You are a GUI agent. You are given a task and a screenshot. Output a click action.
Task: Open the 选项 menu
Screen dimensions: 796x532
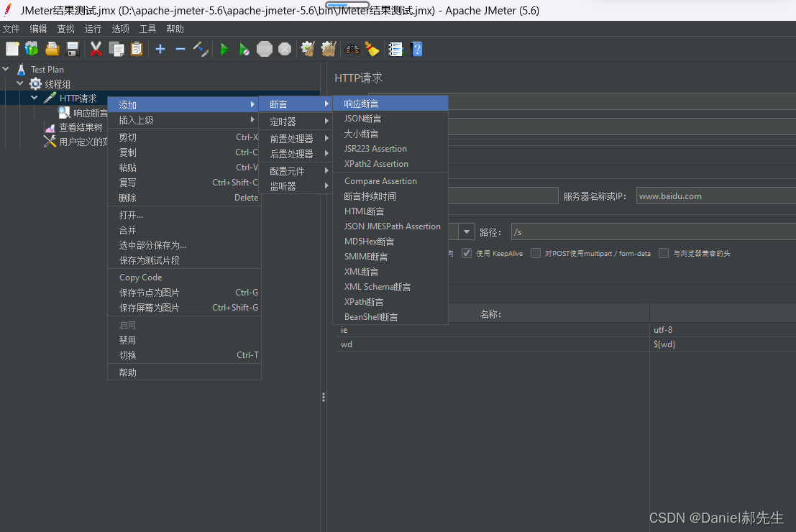tap(120, 29)
